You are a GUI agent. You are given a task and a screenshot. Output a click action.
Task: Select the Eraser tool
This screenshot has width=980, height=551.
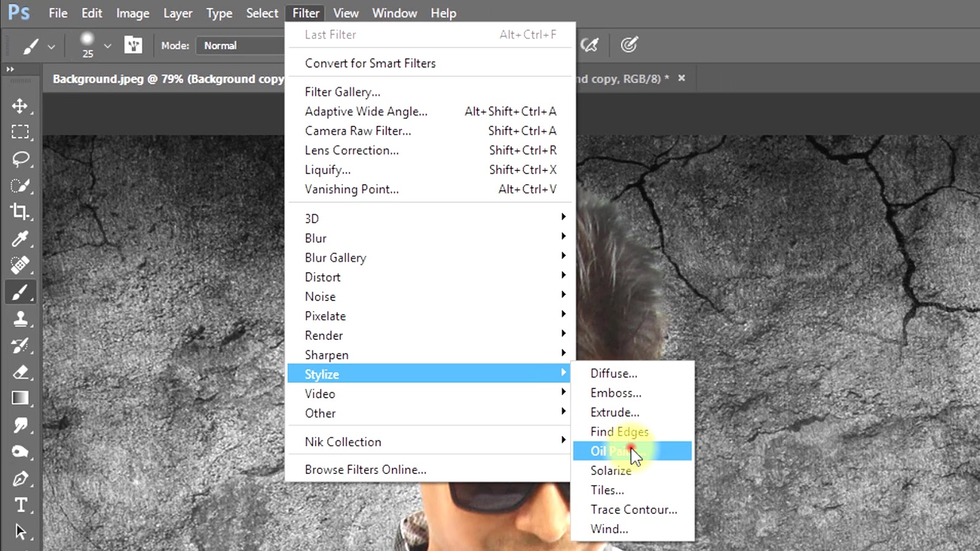tap(20, 372)
